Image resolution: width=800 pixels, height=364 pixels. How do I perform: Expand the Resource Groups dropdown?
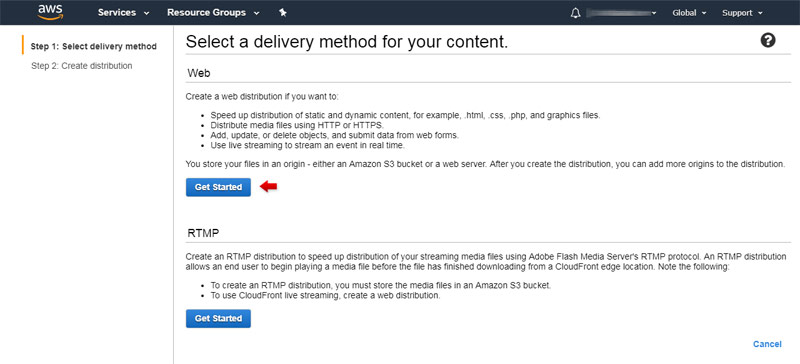(213, 13)
